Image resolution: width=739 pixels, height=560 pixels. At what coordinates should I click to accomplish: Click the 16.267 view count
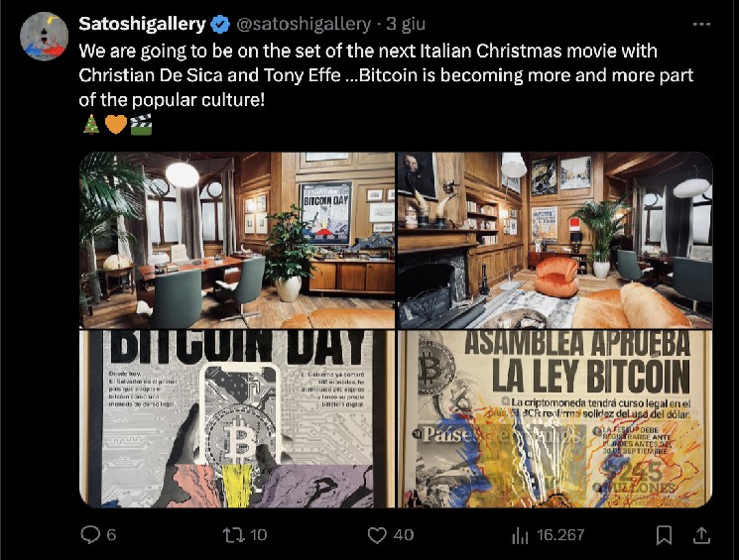coord(560,535)
